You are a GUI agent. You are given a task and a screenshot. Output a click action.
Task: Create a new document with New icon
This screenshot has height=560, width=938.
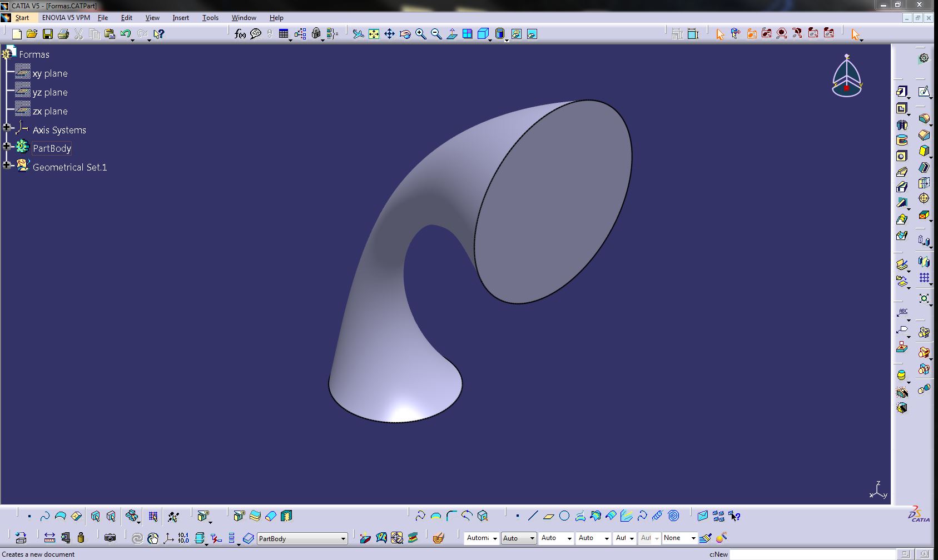click(17, 34)
